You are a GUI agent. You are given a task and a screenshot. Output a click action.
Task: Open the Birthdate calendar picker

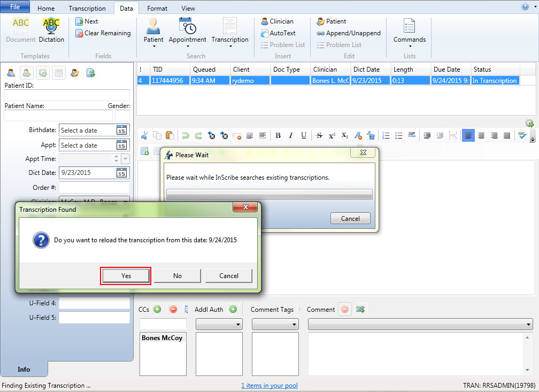pyautogui.click(x=121, y=130)
